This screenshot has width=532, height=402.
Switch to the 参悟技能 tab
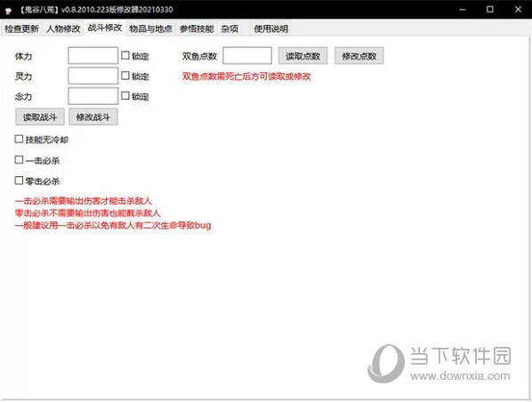click(x=197, y=28)
